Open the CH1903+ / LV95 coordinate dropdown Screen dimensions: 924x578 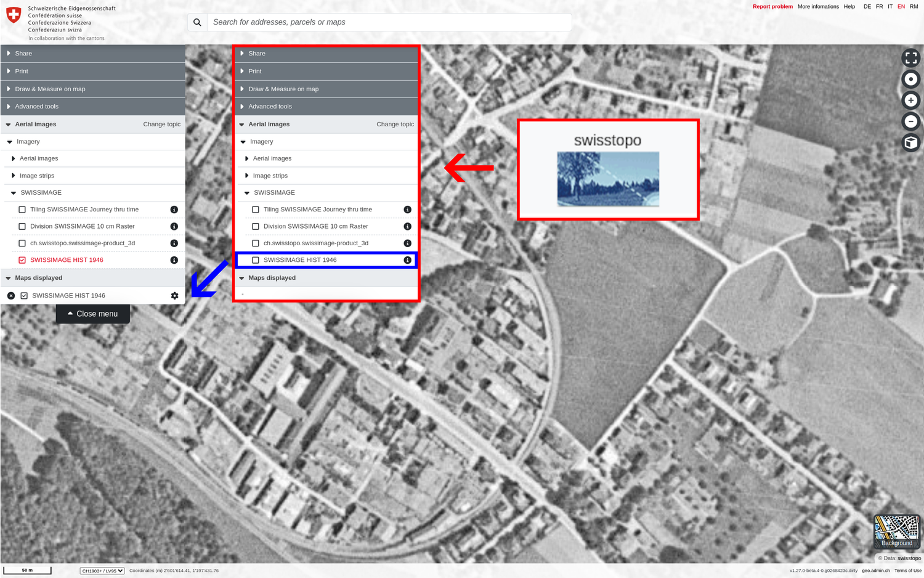coord(102,570)
